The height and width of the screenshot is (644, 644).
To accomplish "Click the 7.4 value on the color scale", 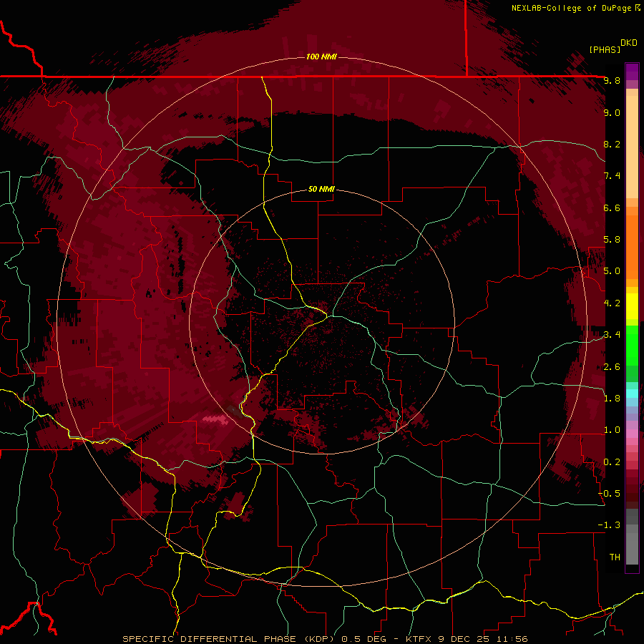I will pyautogui.click(x=612, y=176).
